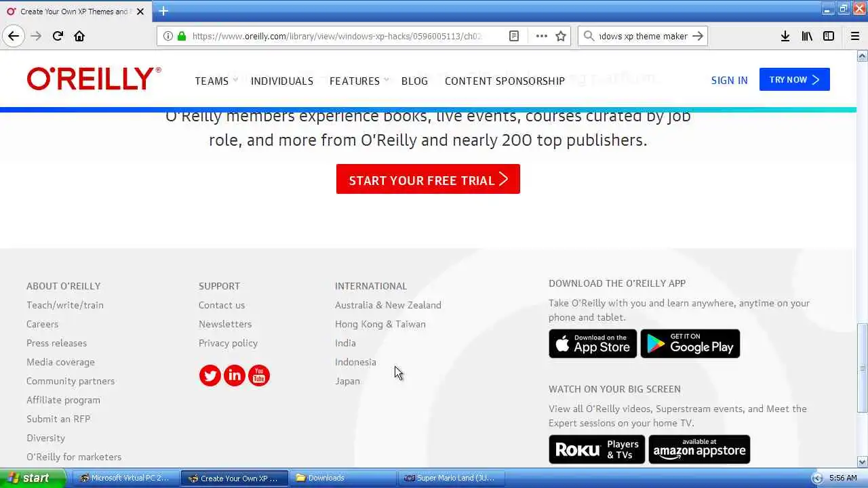Click the Amazon Appstore badge
Viewport: 868px width, 488px height.
(699, 449)
